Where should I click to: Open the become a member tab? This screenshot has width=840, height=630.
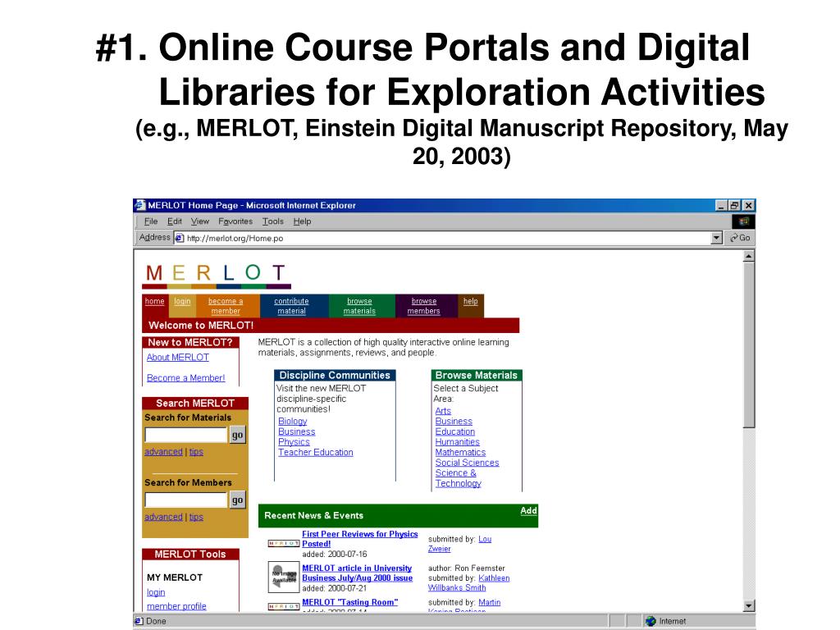(226, 306)
